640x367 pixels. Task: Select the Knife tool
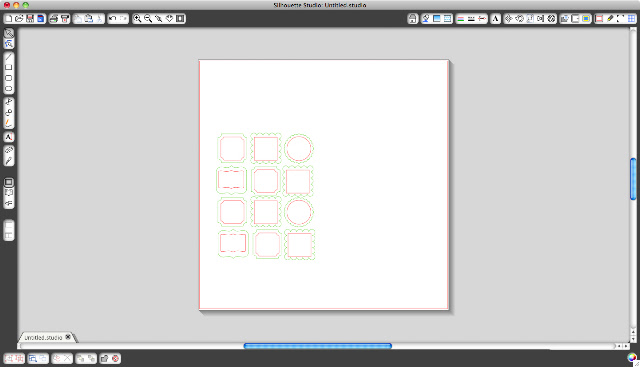click(9, 161)
